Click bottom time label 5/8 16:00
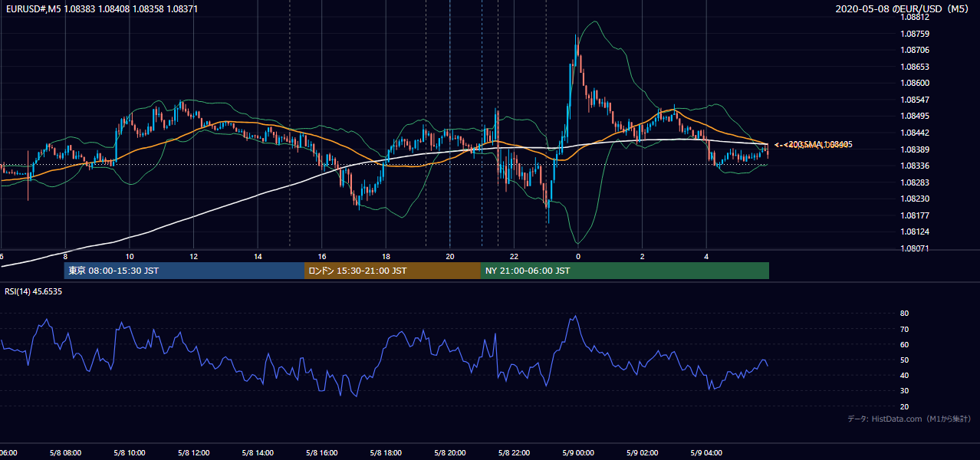 point(322,453)
